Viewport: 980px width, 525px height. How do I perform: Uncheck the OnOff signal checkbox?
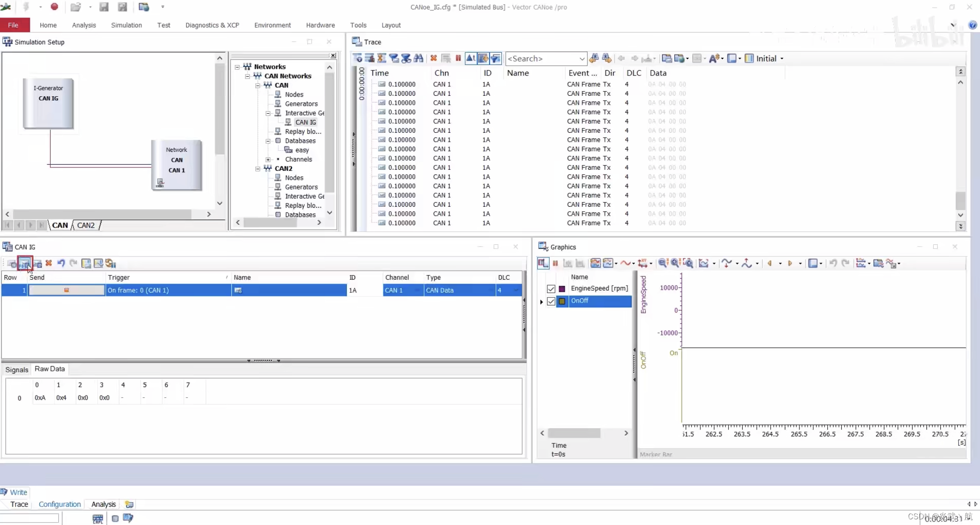(x=551, y=301)
